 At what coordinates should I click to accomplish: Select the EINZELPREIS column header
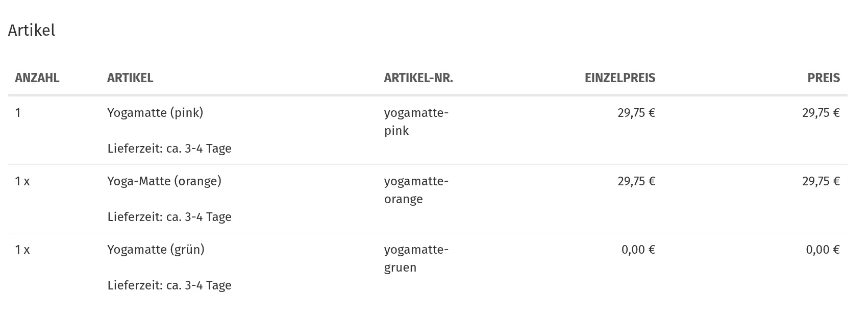620,78
